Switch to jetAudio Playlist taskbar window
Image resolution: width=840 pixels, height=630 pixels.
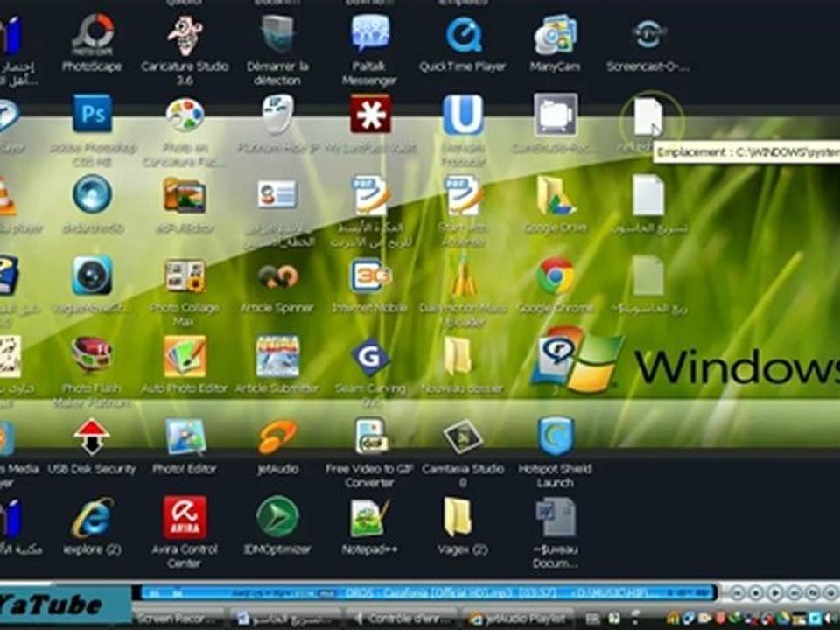[x=517, y=619]
